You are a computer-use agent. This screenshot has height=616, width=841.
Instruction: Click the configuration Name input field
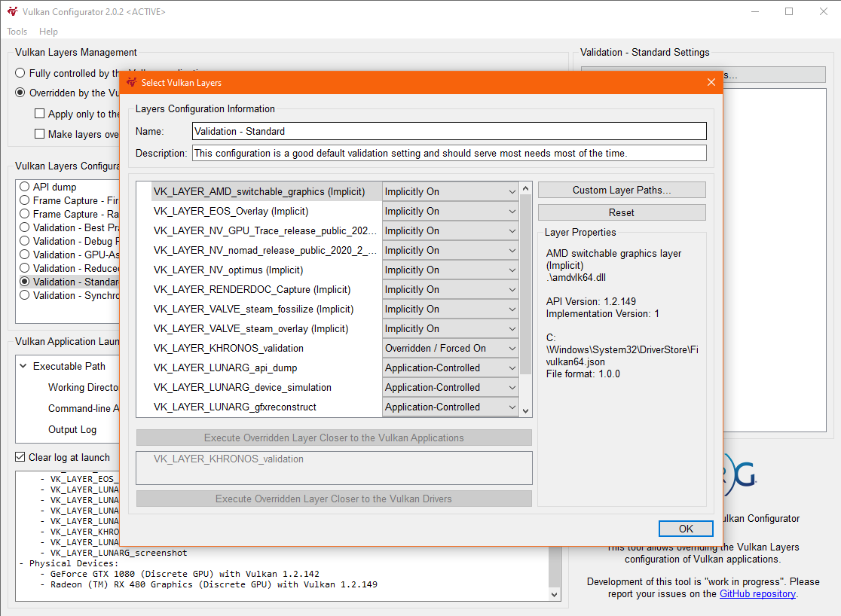coord(449,131)
